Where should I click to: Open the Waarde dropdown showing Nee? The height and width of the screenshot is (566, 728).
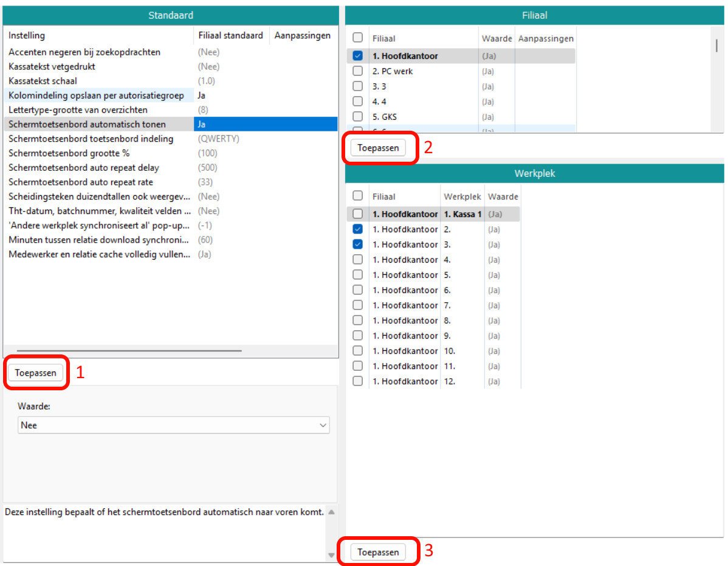tap(174, 426)
